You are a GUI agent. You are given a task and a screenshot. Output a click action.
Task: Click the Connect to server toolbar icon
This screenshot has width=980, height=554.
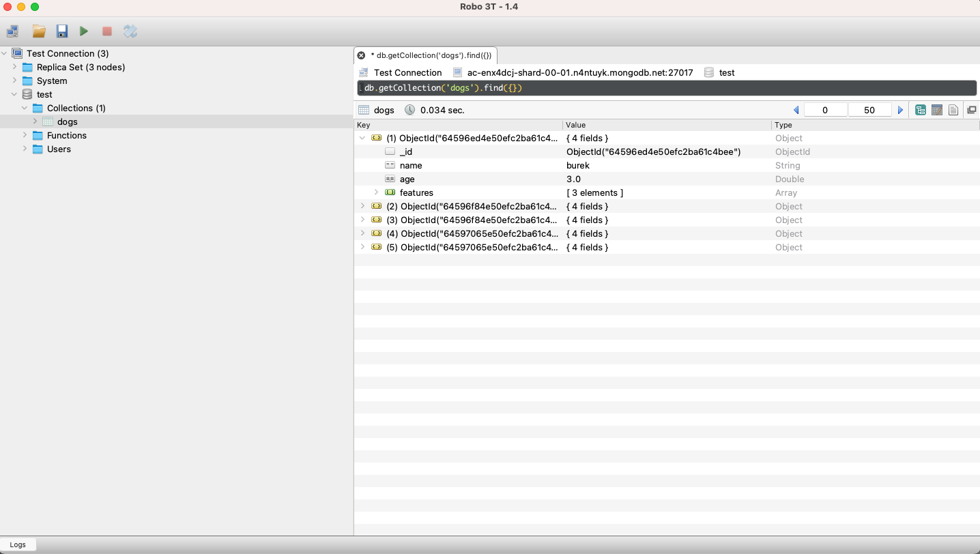pyautogui.click(x=12, y=31)
